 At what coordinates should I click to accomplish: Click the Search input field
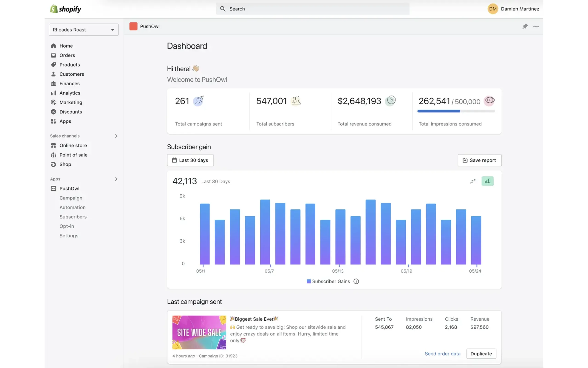click(312, 9)
